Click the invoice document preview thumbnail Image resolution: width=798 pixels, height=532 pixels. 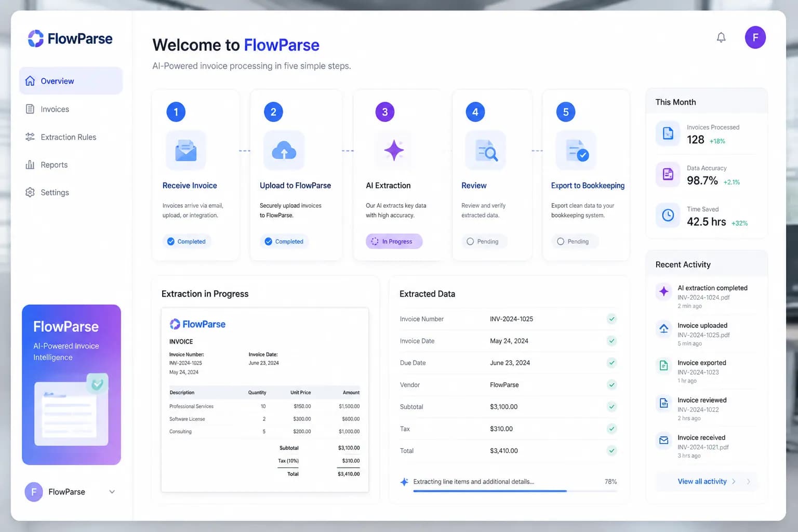265,400
